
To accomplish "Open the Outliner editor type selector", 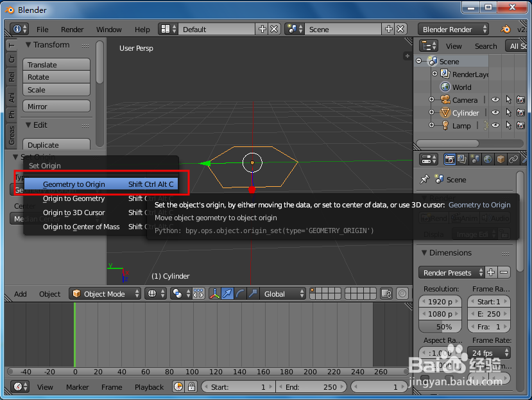I will click(429, 46).
